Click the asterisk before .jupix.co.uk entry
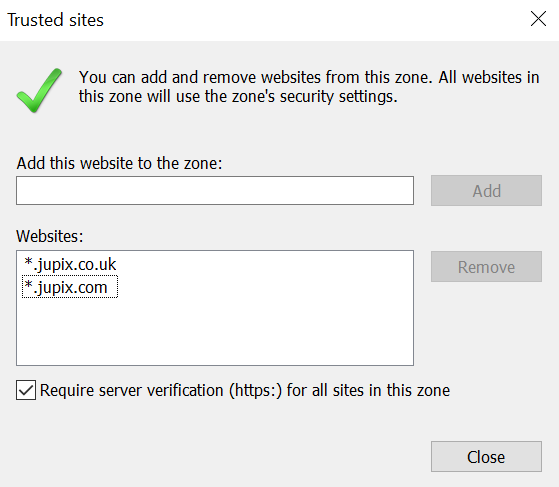 tap(28, 262)
